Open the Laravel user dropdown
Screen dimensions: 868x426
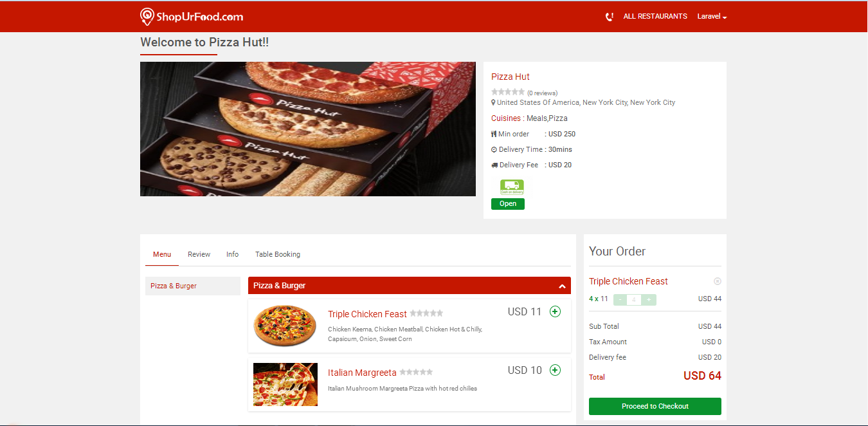(x=712, y=17)
